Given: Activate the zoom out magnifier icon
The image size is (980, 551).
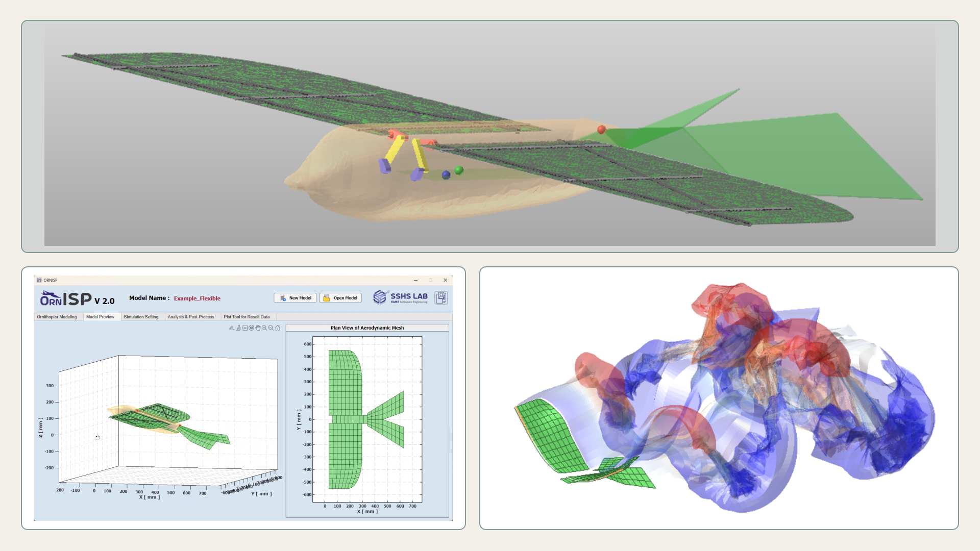Looking at the screenshot, I should [271, 328].
